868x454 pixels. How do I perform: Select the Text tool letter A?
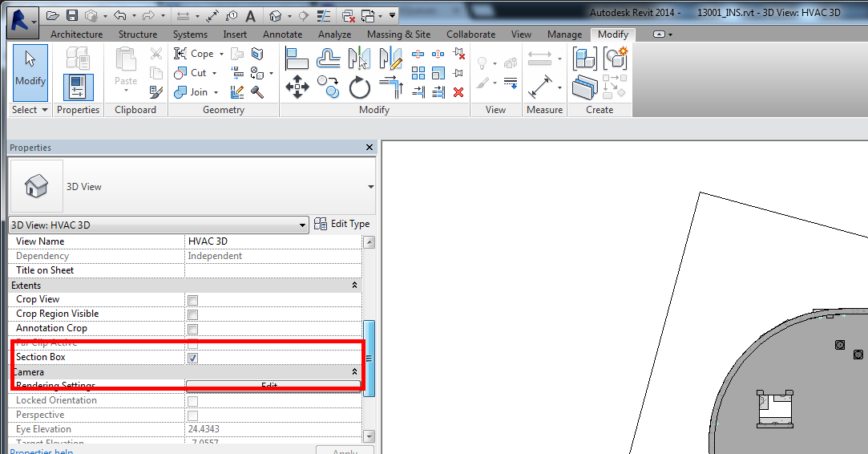tap(250, 16)
